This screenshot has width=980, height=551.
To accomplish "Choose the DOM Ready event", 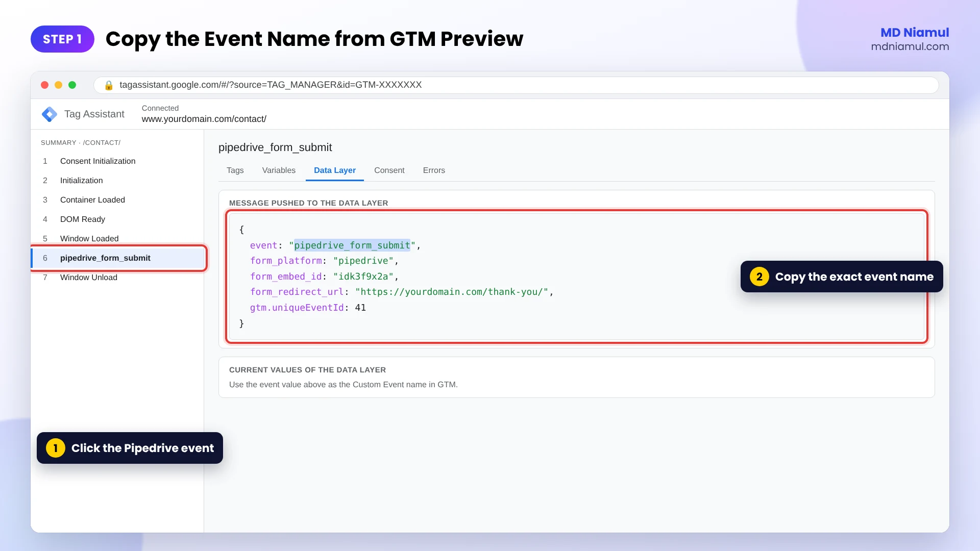I will point(117,219).
